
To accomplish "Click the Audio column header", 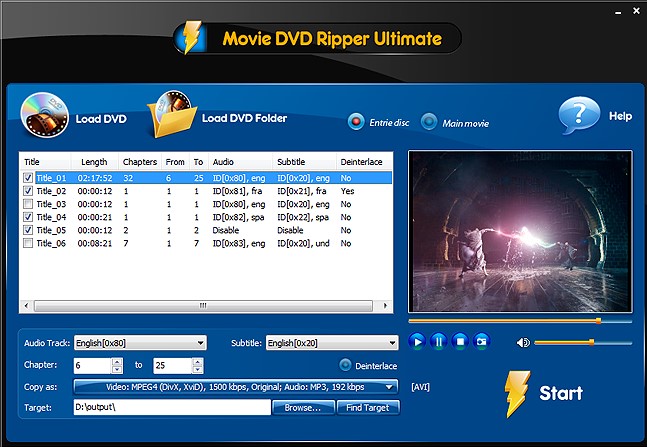I will 241,162.
